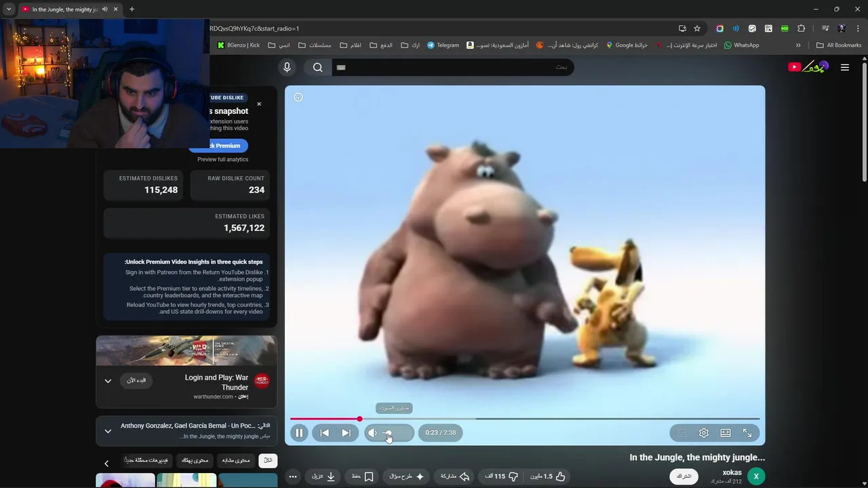Image resolution: width=868 pixels, height=488 pixels.
Task: Select the content-you-may-like filter chip
Action: 195,460
